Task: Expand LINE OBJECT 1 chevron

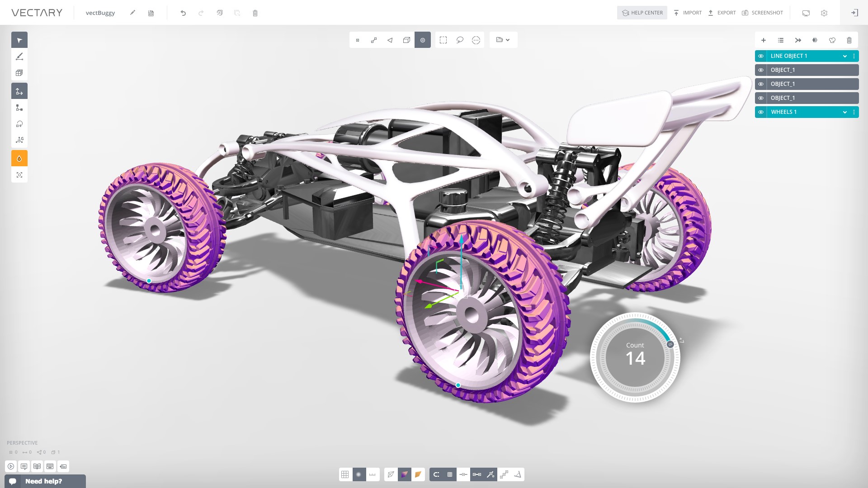Action: click(x=844, y=56)
